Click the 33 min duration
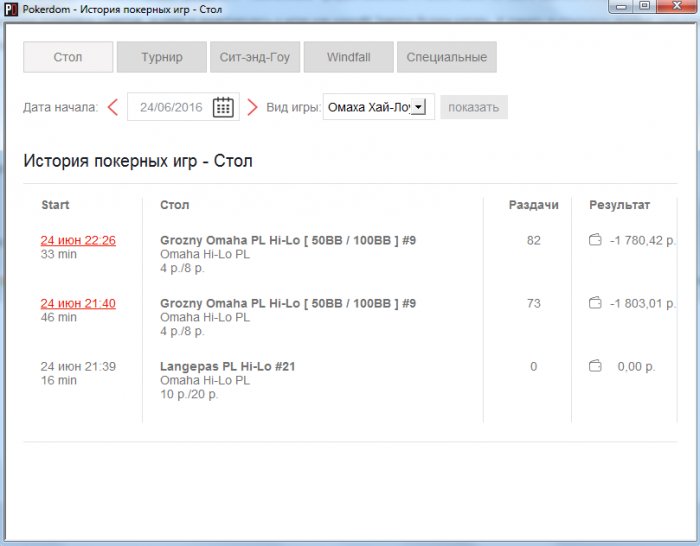 point(58,254)
